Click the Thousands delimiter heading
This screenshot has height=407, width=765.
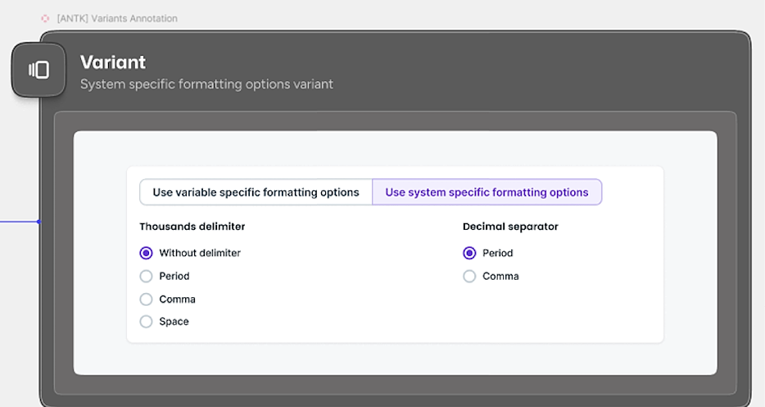(192, 226)
